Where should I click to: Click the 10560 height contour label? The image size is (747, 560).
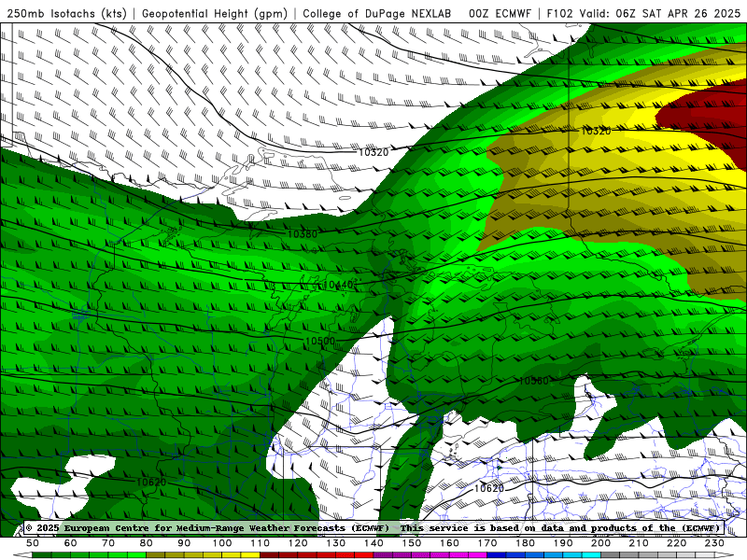point(533,381)
